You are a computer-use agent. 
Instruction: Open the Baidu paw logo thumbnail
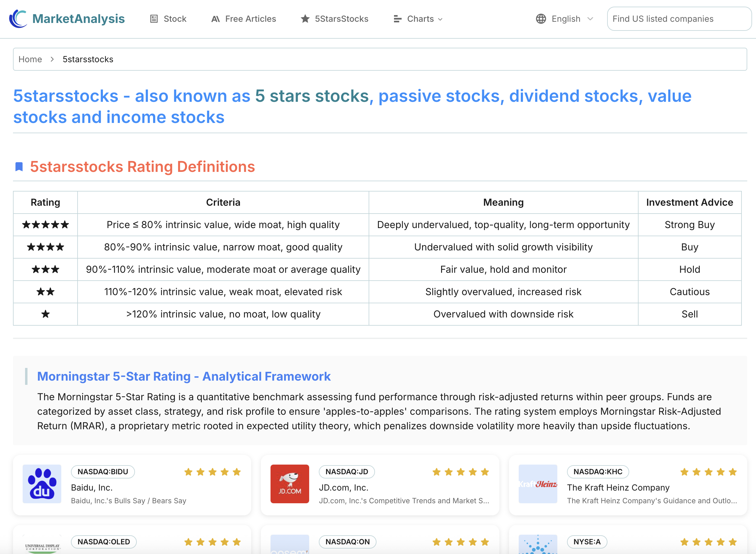[42, 484]
